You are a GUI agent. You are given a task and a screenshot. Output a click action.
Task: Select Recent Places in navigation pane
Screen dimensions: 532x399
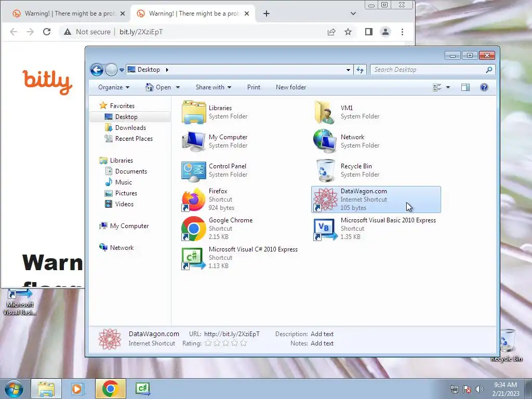click(x=129, y=138)
